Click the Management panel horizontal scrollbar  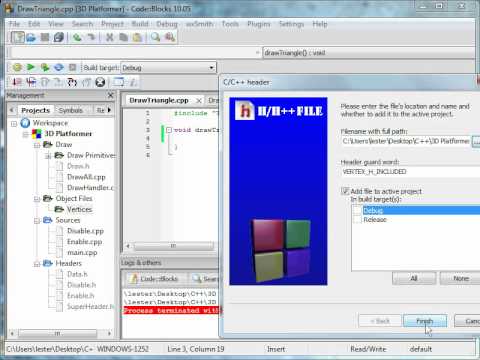pyautogui.click(x=58, y=333)
